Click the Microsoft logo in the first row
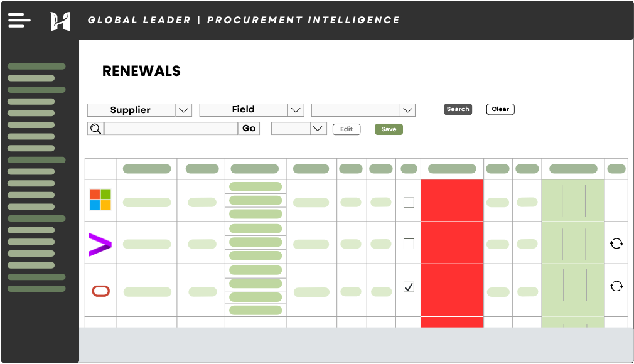 [x=100, y=200]
